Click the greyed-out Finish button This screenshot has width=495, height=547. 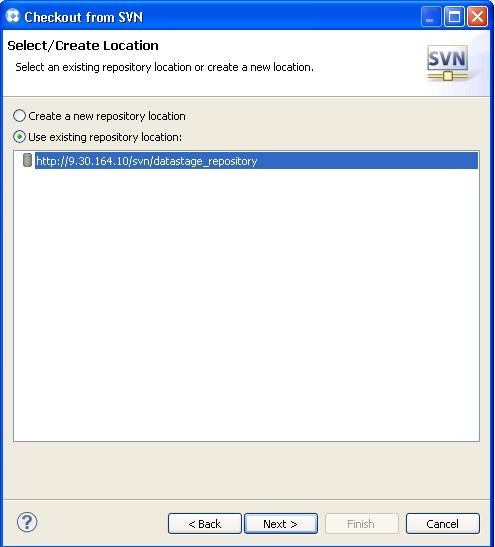[x=361, y=523]
